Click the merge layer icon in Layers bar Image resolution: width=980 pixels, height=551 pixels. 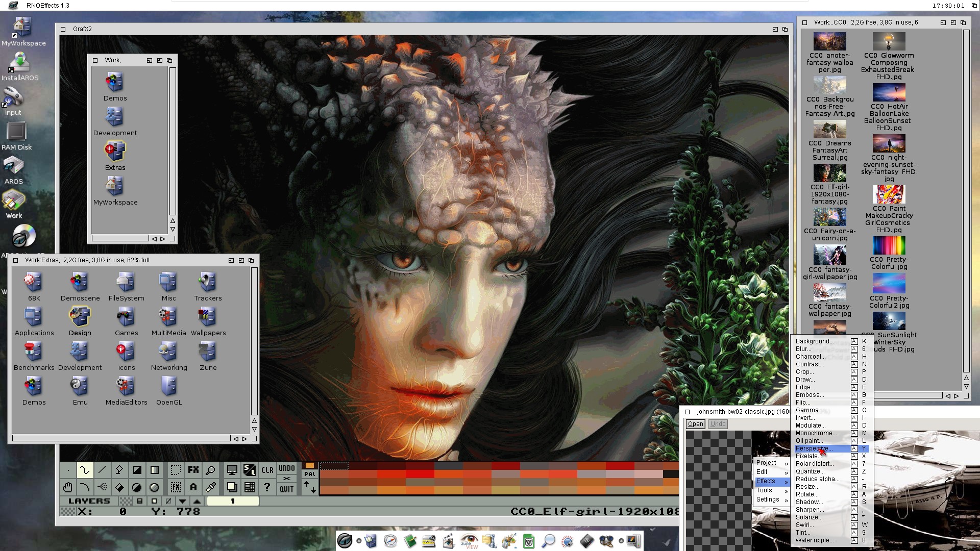click(x=140, y=501)
